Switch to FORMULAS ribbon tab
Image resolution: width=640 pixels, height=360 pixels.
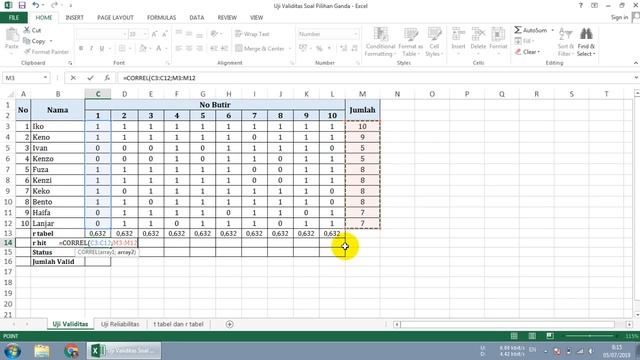[x=161, y=18]
